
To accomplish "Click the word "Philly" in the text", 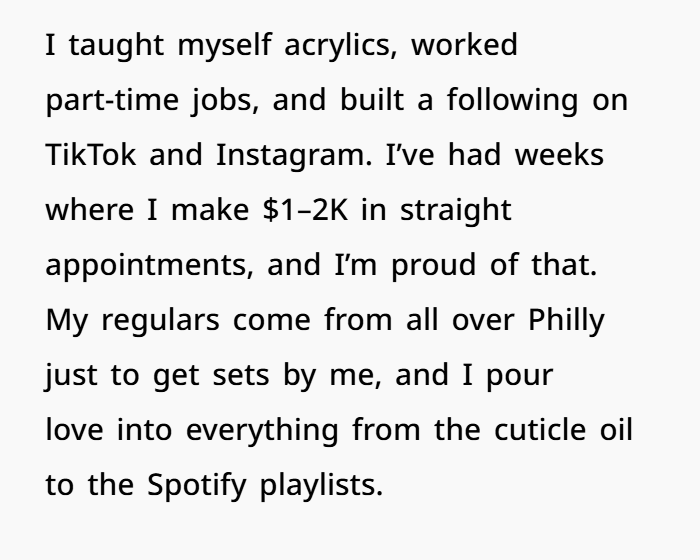I will click(567, 320).
